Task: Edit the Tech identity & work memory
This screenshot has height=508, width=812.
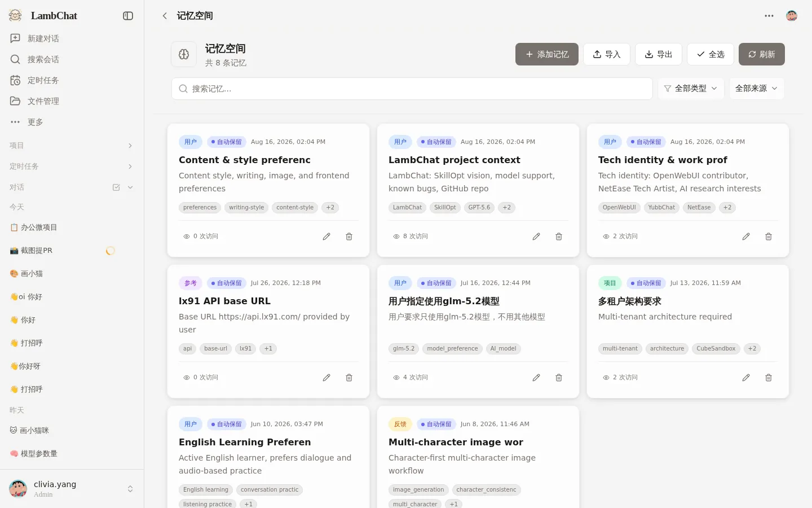Action: pyautogui.click(x=746, y=237)
